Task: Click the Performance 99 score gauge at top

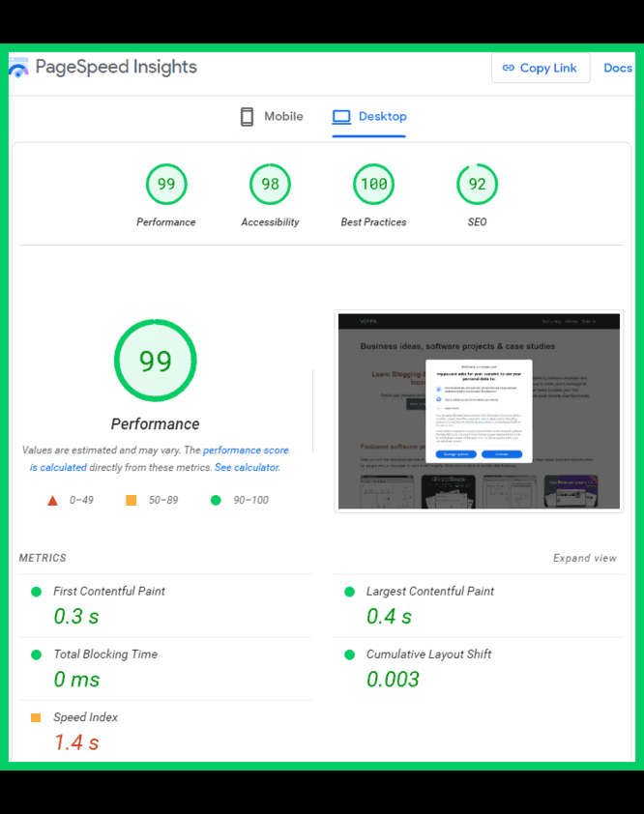Action: [166, 185]
